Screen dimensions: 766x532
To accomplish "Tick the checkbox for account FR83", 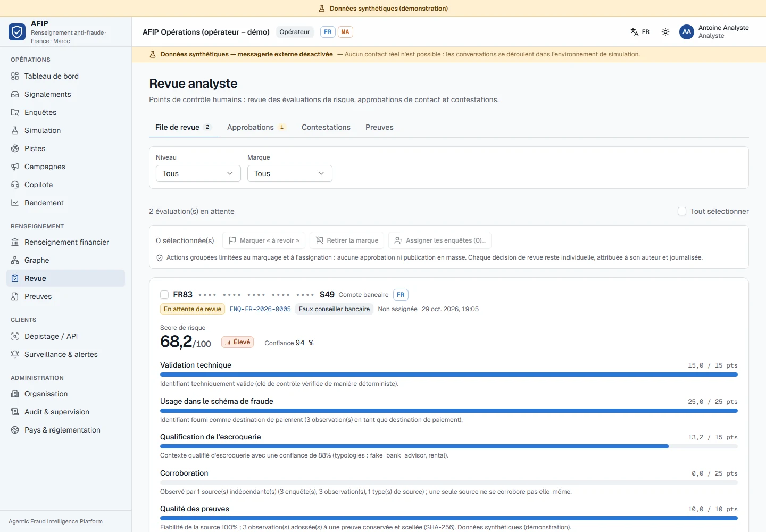I will (164, 295).
